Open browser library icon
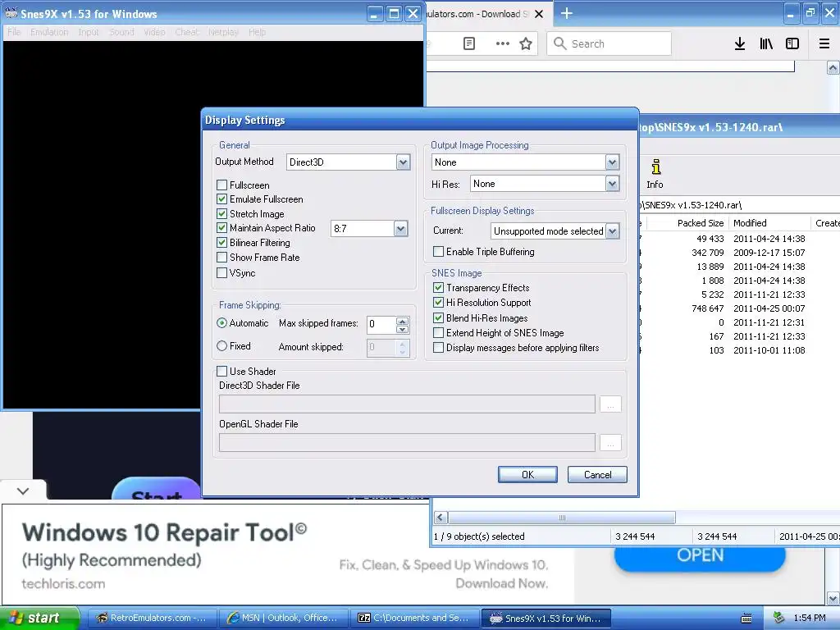The height and width of the screenshot is (630, 840). (x=766, y=43)
